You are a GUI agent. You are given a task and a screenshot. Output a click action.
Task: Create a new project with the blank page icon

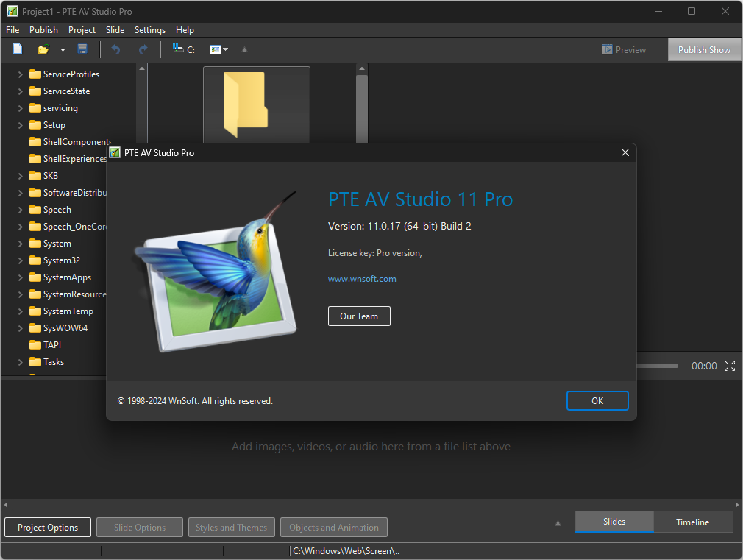click(18, 49)
